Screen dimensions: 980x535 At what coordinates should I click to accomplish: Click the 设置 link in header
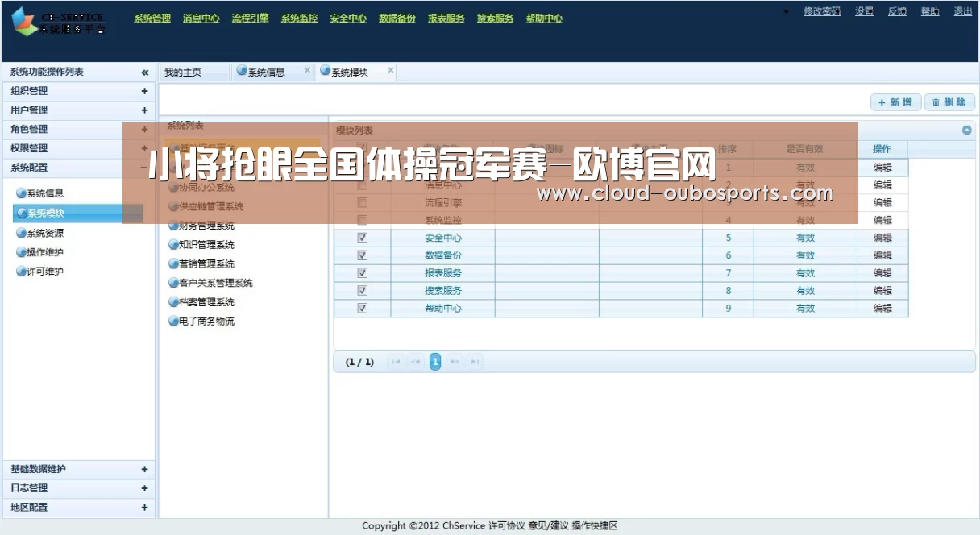(864, 11)
